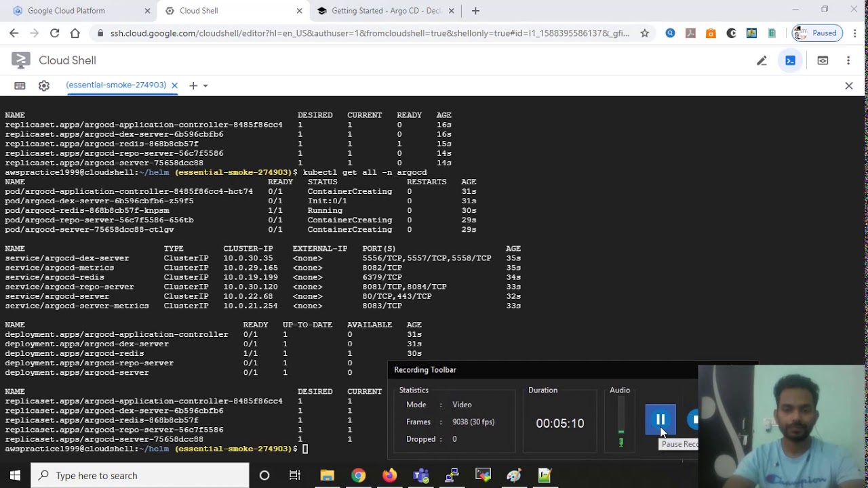This screenshot has width=868, height=488.
Task: Open the Paused Chrome profile button
Action: click(x=818, y=33)
